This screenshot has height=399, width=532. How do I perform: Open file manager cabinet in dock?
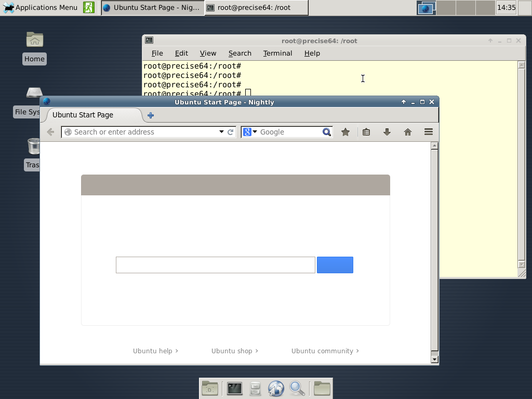coord(255,389)
